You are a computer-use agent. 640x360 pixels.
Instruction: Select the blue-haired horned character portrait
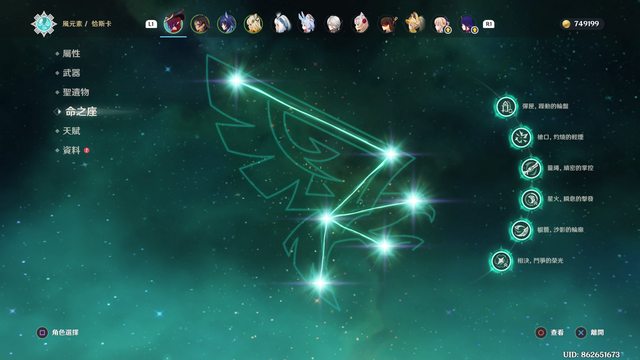tap(227, 23)
